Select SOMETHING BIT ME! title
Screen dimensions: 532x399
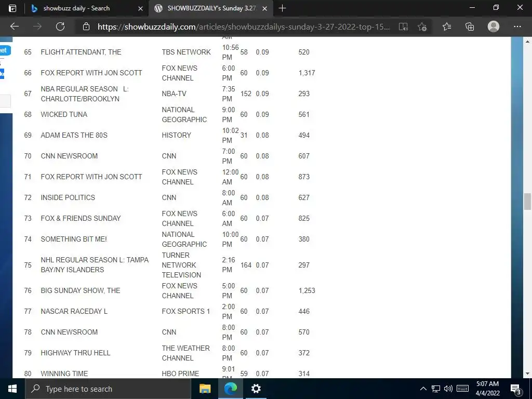[x=74, y=239]
